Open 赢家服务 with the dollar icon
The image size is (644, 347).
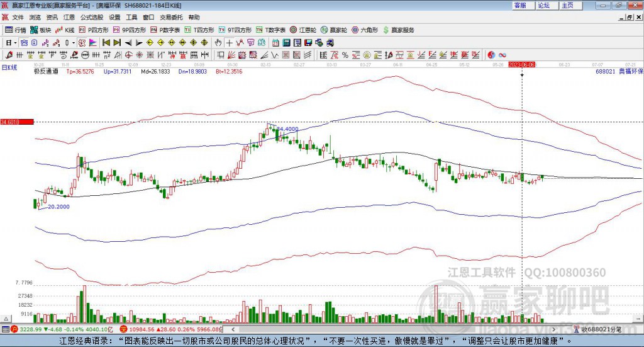coord(399,30)
